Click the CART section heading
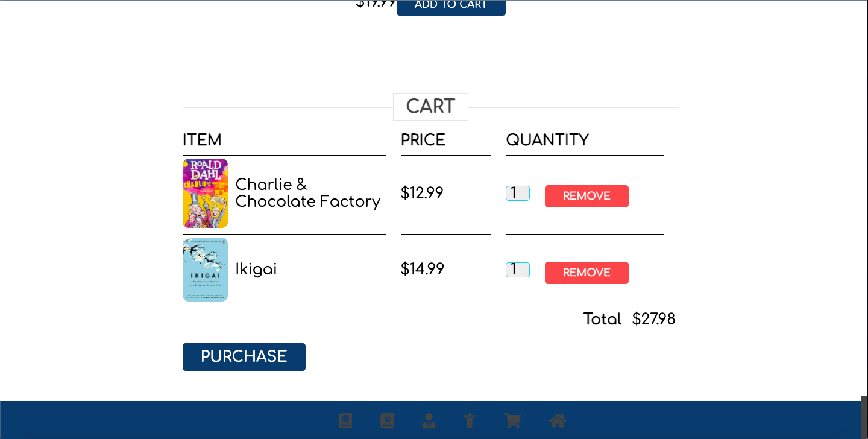Viewport: 868px width, 439px height. point(430,107)
